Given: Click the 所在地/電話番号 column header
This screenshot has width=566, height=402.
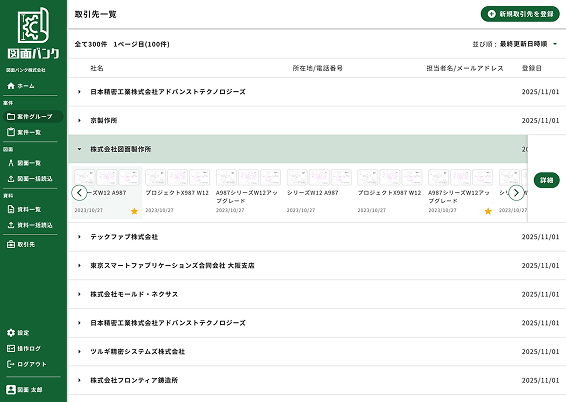Looking at the screenshot, I should (x=317, y=68).
